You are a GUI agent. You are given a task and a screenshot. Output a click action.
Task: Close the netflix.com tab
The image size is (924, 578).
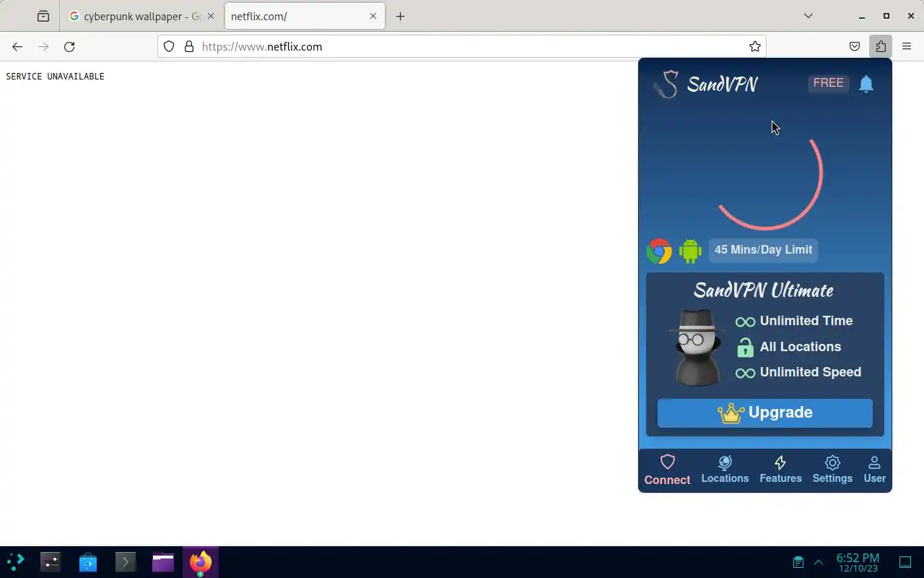(373, 16)
